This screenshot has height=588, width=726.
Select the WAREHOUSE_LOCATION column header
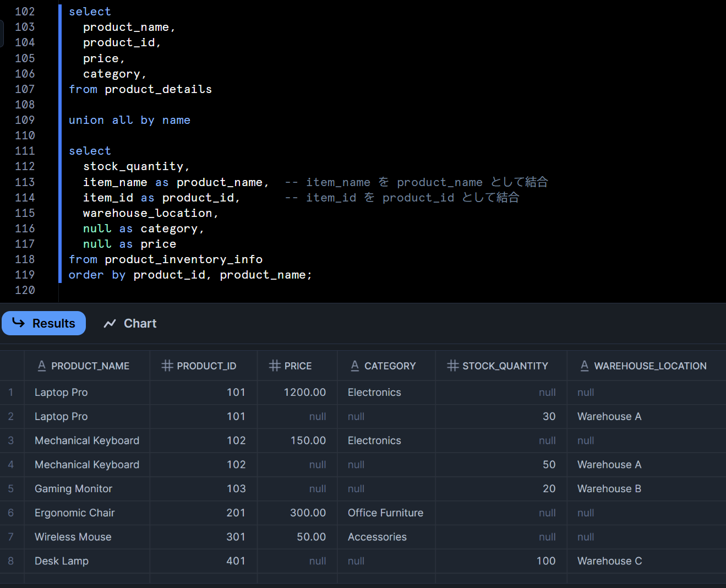click(x=647, y=366)
